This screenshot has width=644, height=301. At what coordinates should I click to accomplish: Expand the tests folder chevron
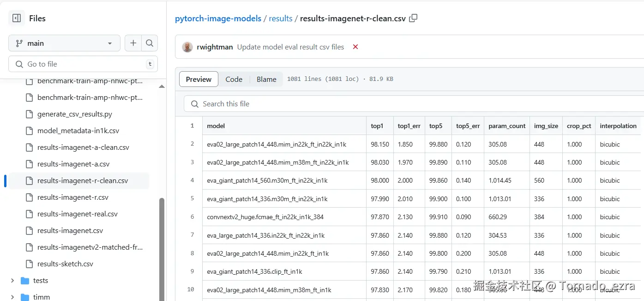click(x=12, y=281)
